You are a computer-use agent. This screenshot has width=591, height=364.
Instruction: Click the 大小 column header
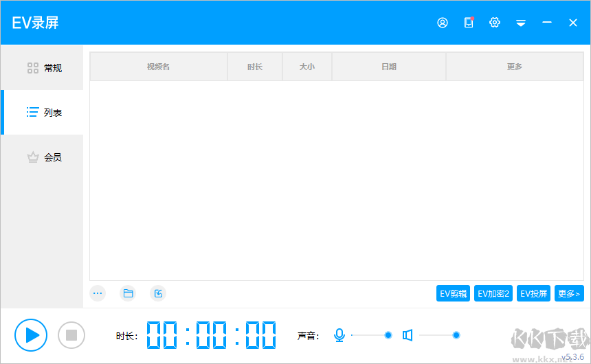pos(306,67)
